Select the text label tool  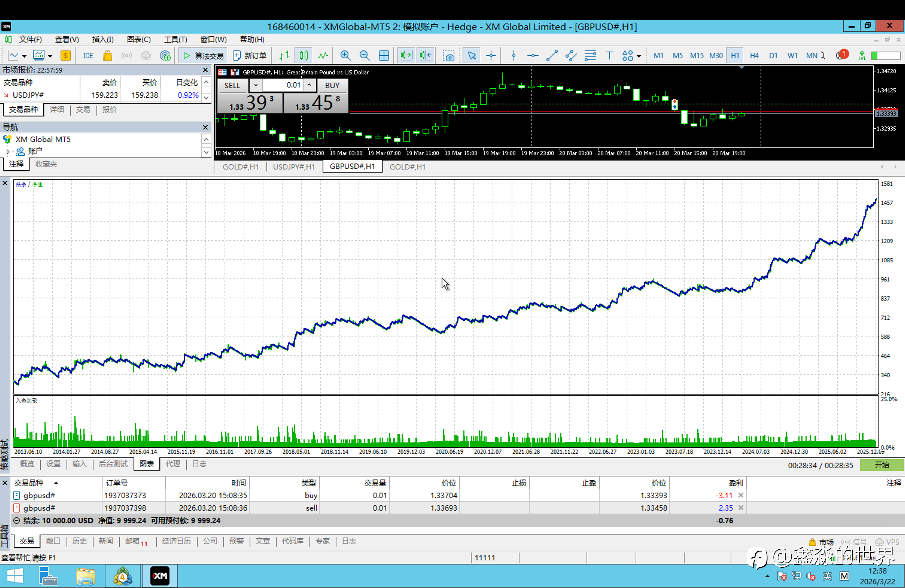point(609,55)
